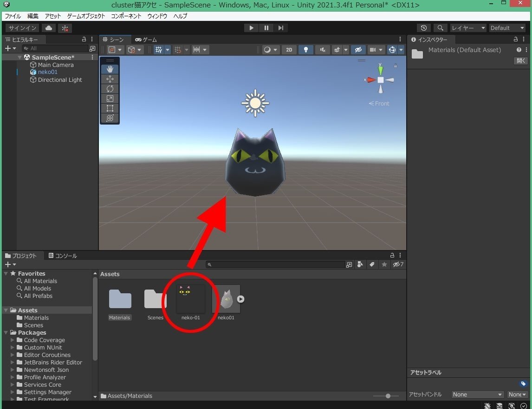Open project panel search scope icon
532x409 pixels.
(349, 264)
